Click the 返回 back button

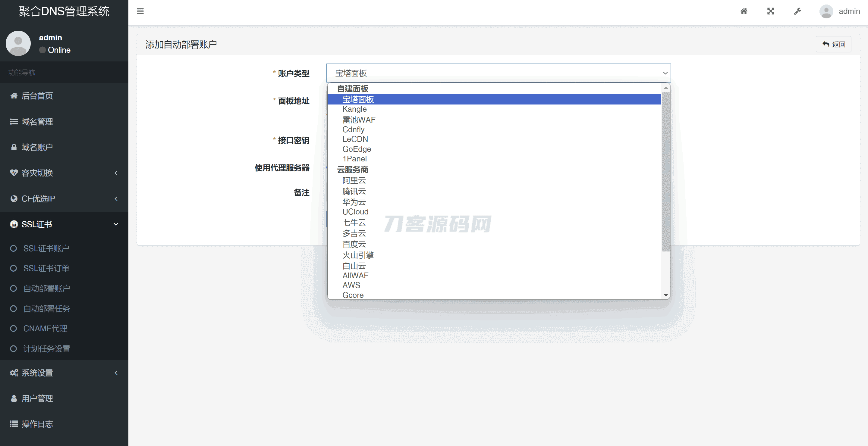pyautogui.click(x=833, y=45)
